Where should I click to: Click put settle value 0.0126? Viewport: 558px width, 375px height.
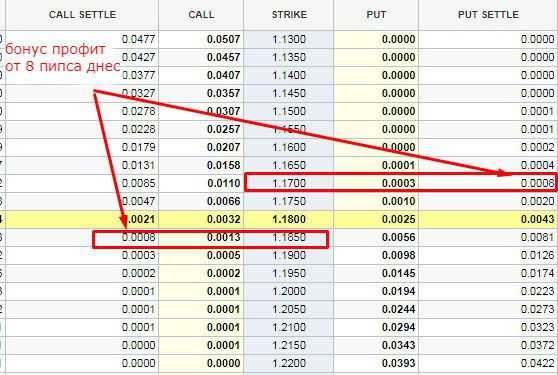537,255
